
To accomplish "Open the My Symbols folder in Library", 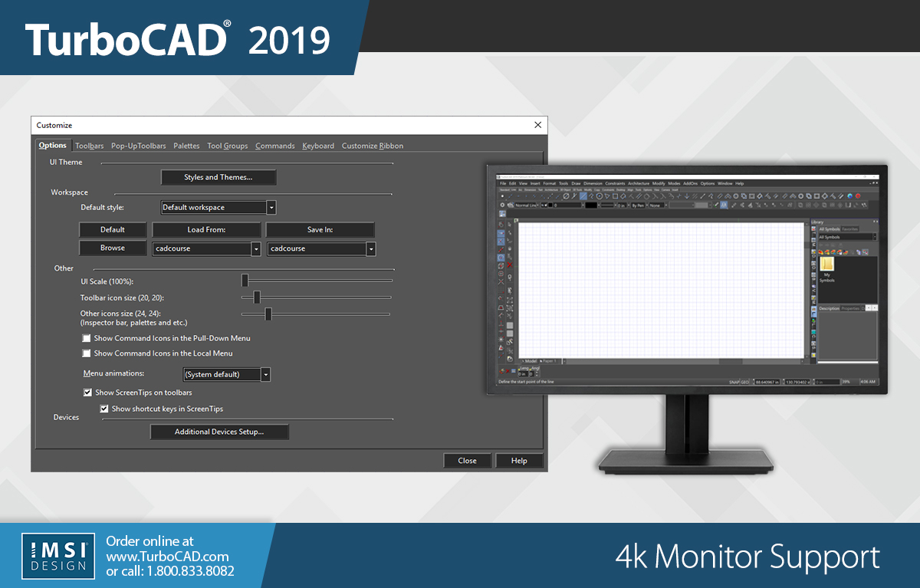I will [x=827, y=269].
